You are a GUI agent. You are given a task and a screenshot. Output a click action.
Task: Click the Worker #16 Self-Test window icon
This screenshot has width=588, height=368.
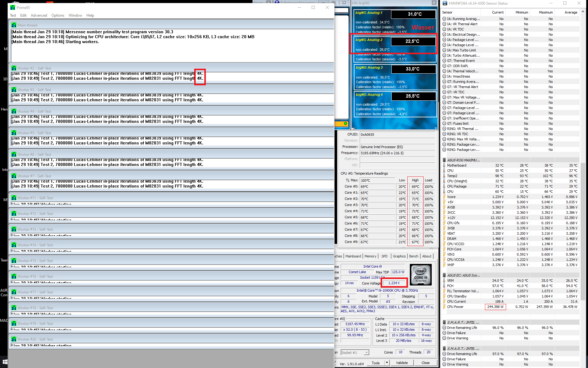[14, 277]
